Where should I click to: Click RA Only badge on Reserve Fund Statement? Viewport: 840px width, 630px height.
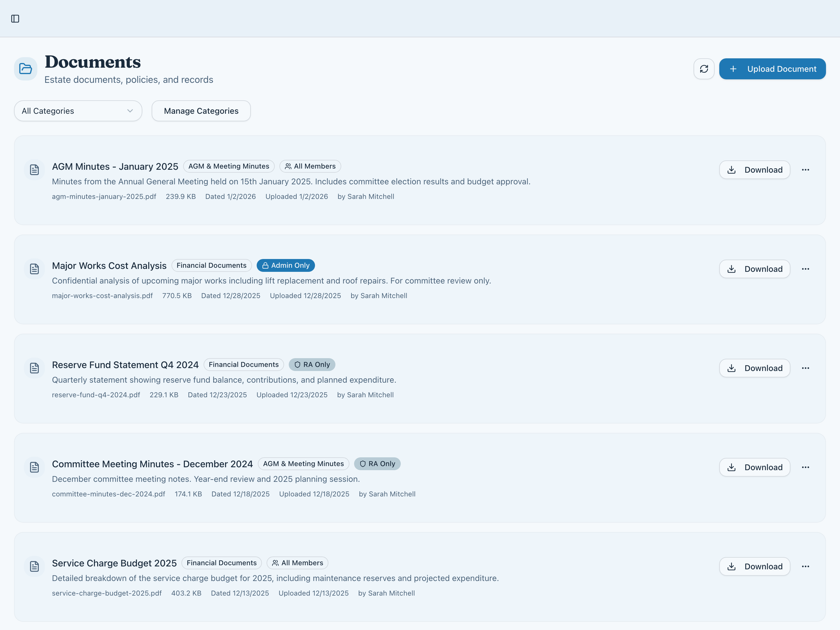[312, 365]
